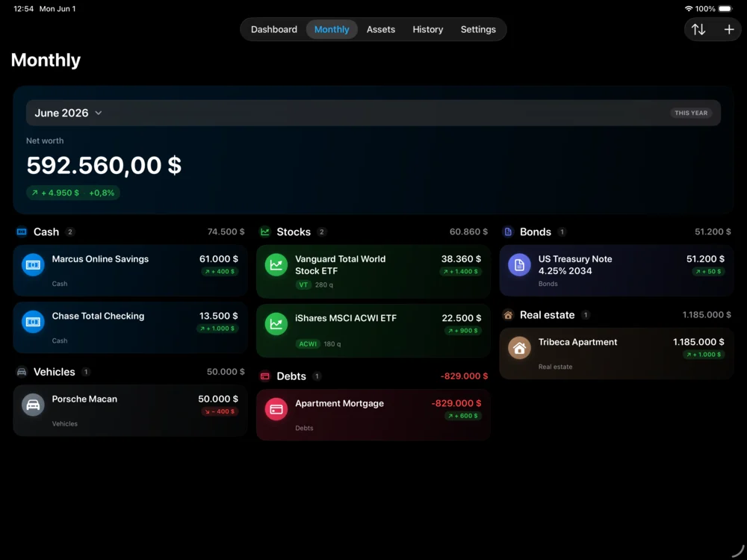
Task: Click the Real estate category house icon
Action: [x=508, y=315]
